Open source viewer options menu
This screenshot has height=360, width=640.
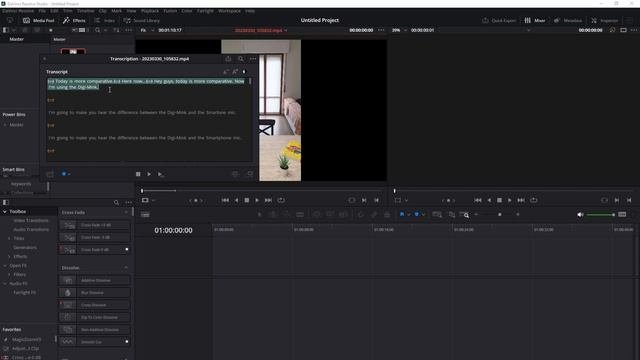(381, 30)
